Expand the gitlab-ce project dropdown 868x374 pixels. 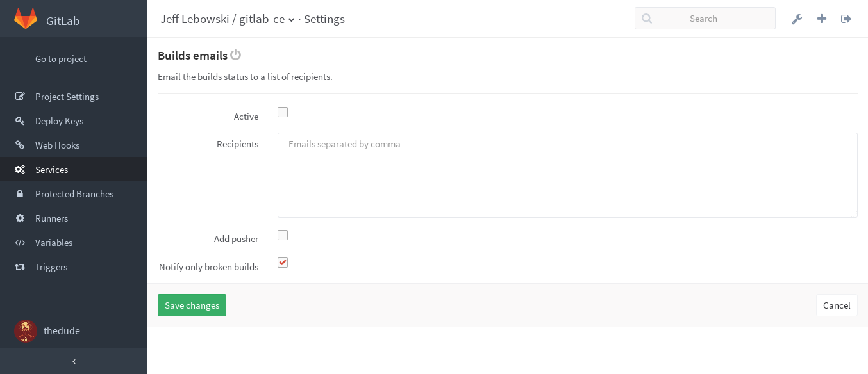coord(292,19)
